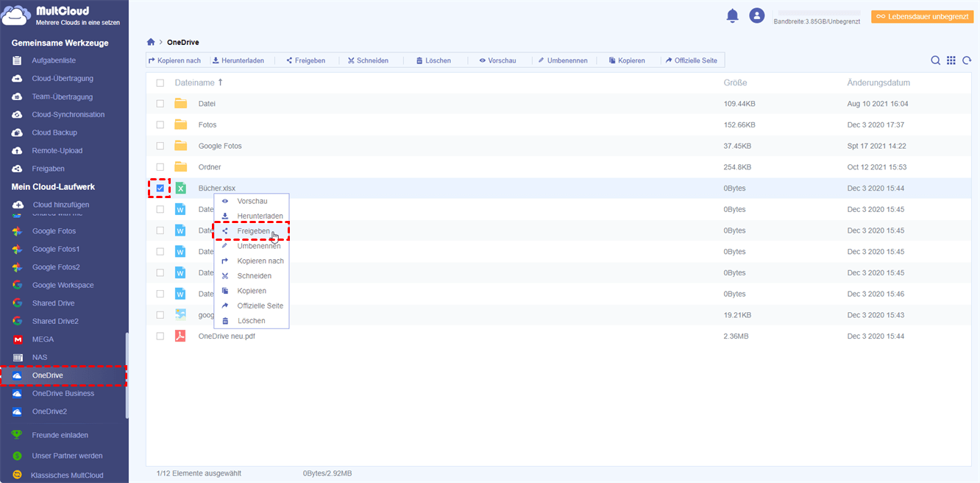Image resolution: width=980 pixels, height=483 pixels.
Task: Click Cloud hinzufügen in sidebar
Action: (61, 205)
